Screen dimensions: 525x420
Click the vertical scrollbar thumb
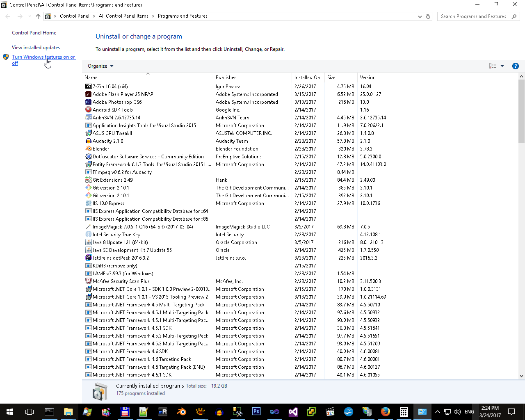(x=521, y=112)
